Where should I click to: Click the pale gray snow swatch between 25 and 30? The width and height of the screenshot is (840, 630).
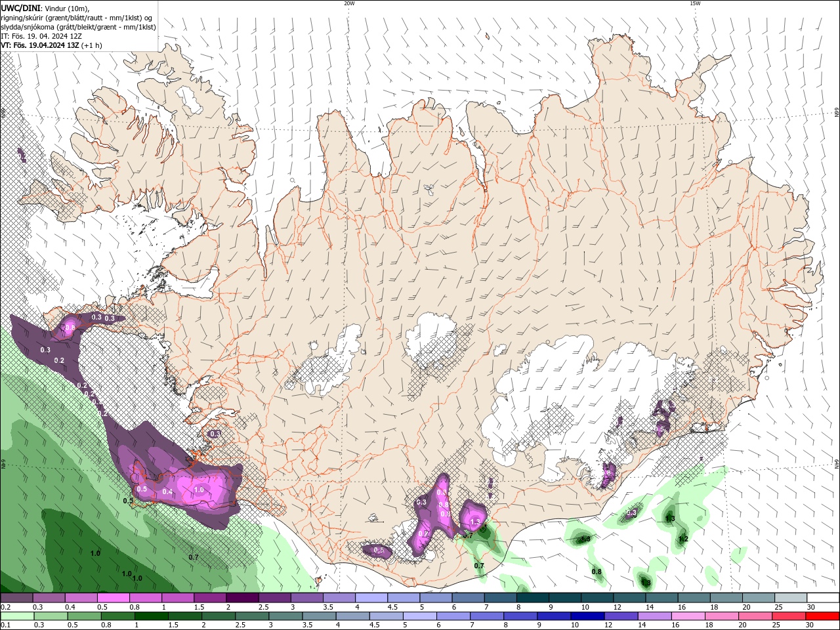click(791, 598)
